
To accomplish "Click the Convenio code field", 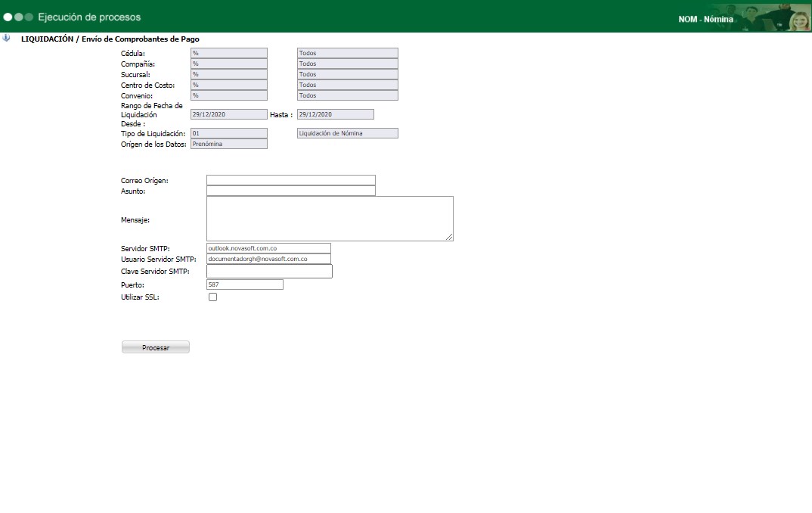I will pos(229,95).
